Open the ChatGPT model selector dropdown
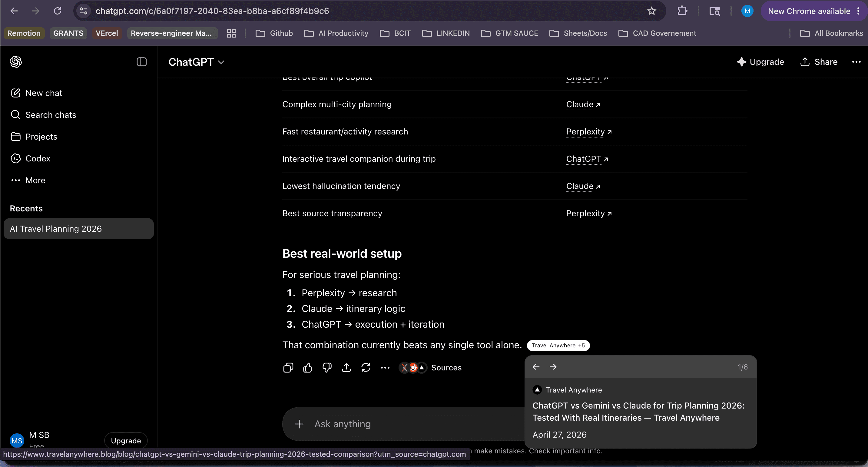The width and height of the screenshot is (868, 467). (197, 62)
